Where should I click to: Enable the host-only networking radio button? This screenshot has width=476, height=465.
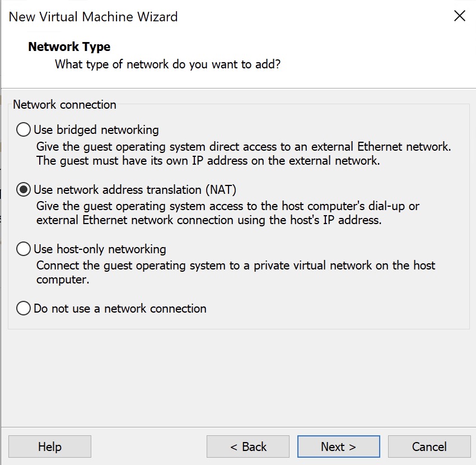pyautogui.click(x=24, y=249)
